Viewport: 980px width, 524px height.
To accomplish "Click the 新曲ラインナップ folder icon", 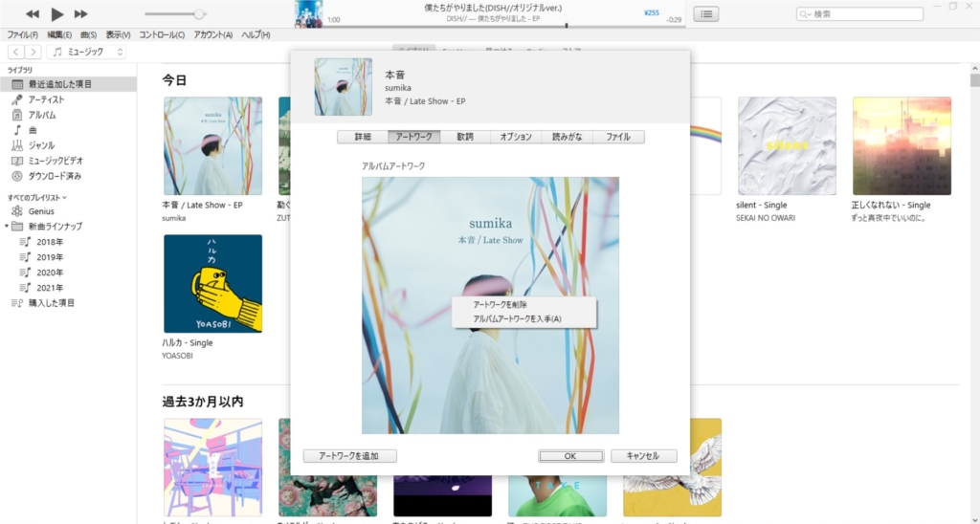I will click(x=17, y=226).
